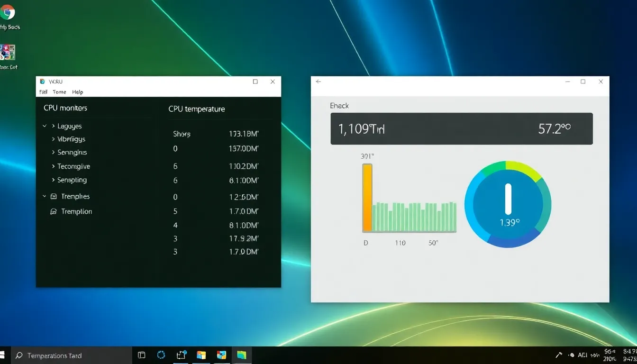The image size is (637, 364).
Task: Click the CPU monitors panel heading
Action: tap(65, 108)
